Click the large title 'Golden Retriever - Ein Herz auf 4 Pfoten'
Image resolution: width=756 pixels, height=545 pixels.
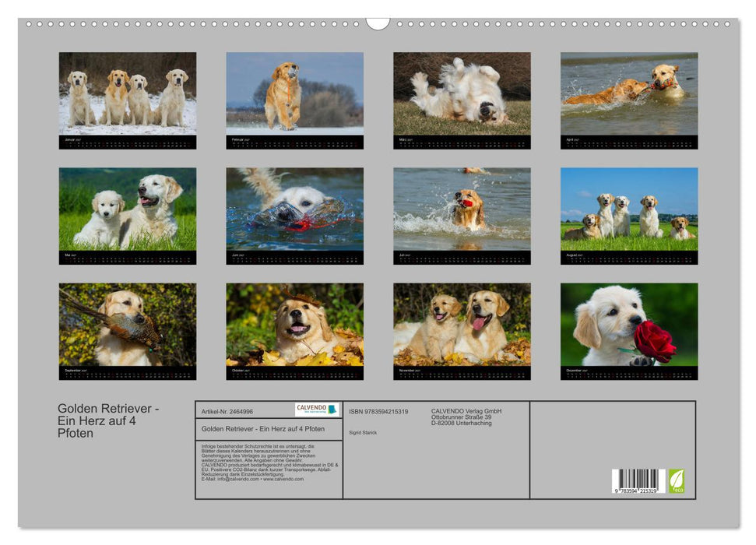tap(108, 420)
